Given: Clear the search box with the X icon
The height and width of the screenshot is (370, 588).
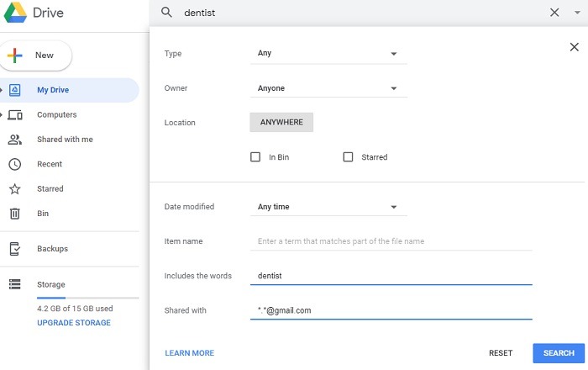Looking at the screenshot, I should [554, 13].
